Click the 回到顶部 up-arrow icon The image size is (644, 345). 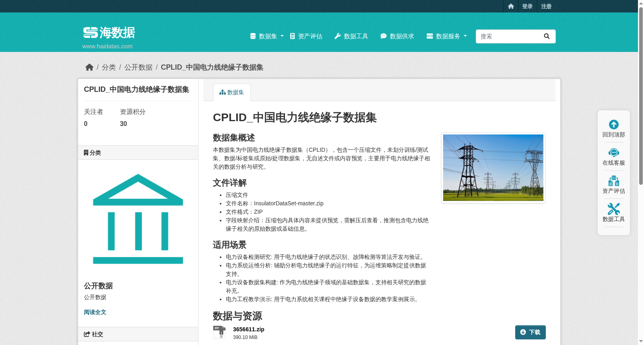pyautogui.click(x=614, y=124)
